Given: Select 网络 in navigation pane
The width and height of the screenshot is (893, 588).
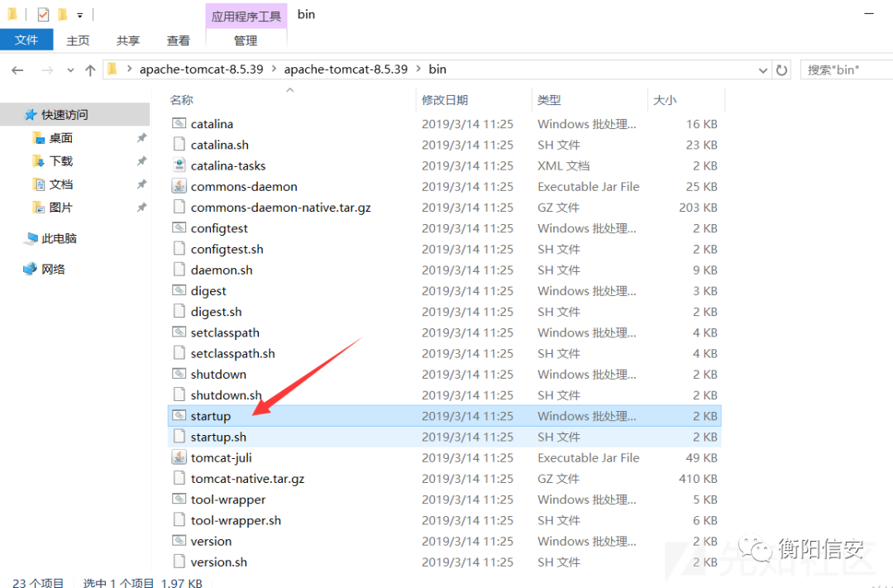Looking at the screenshot, I should (53, 269).
